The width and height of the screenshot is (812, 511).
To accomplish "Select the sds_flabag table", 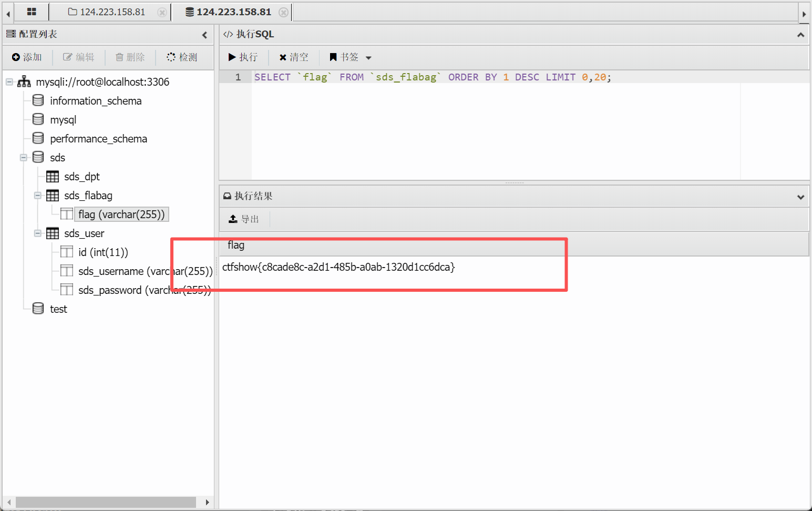I will (88, 195).
